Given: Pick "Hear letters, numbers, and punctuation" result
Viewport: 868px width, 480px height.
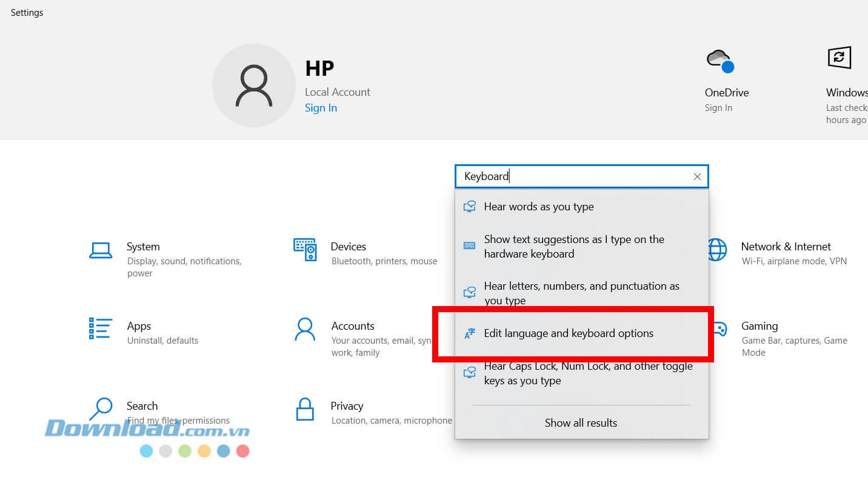Looking at the screenshot, I should coord(581,293).
